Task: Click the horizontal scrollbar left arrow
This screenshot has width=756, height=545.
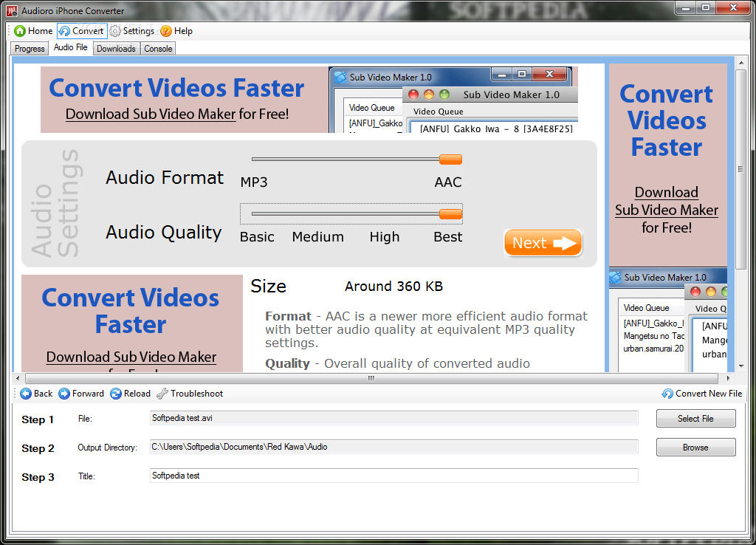Action: [x=18, y=378]
